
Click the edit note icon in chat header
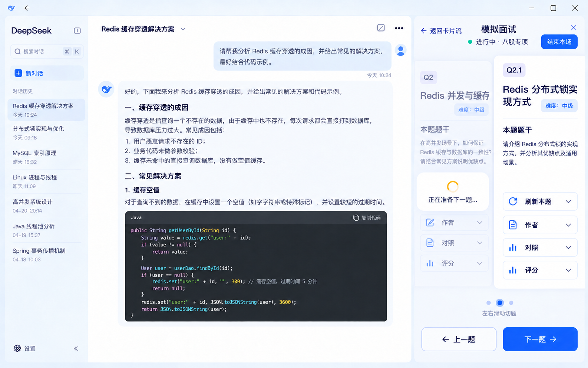coord(381,28)
